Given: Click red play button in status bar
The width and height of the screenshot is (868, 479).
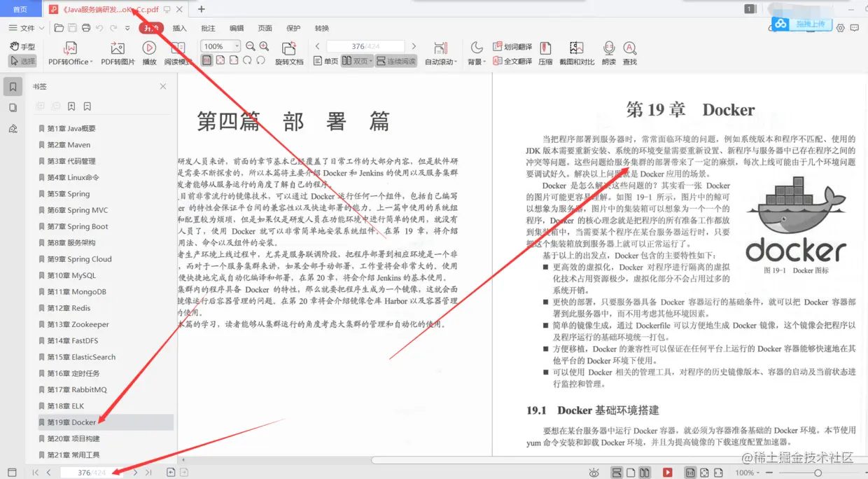Looking at the screenshot, I should [x=668, y=473].
